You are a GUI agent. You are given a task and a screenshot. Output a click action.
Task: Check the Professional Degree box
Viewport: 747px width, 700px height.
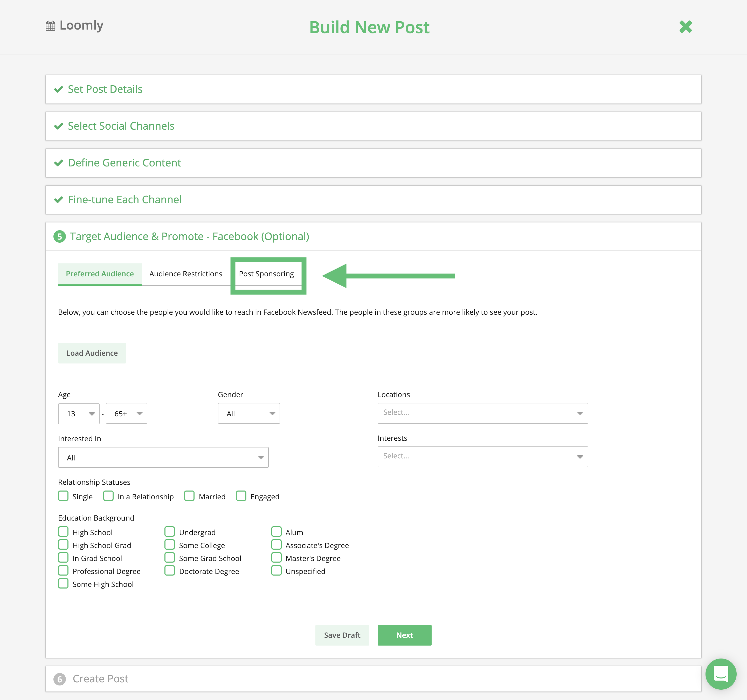pyautogui.click(x=63, y=570)
